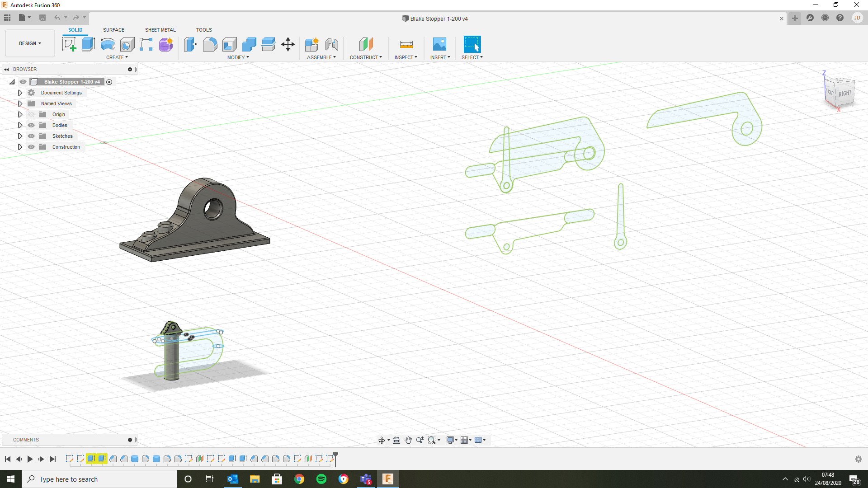Click the Windows search box
This screenshot has width=868, height=488.
pyautogui.click(x=99, y=479)
